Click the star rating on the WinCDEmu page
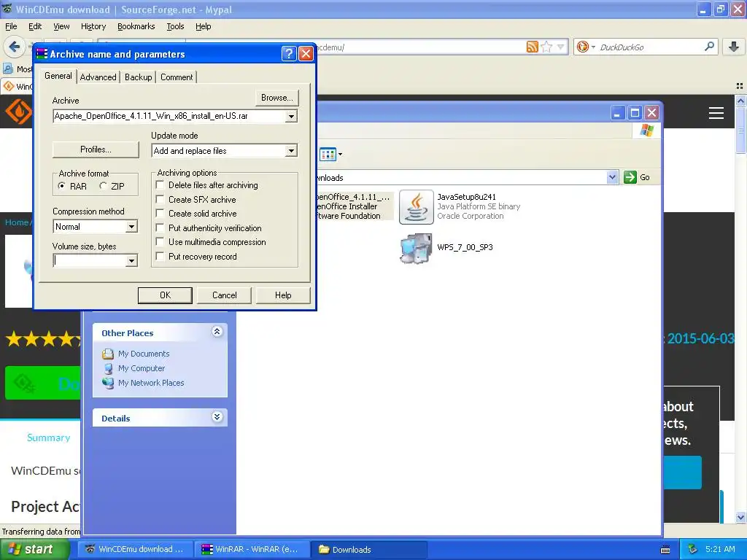Image resolution: width=747 pixels, height=560 pixels. [42, 339]
